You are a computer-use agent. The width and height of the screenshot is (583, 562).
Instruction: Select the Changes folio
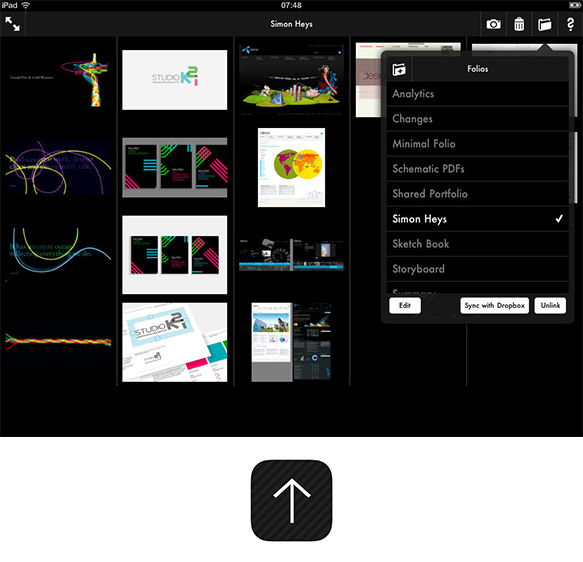coord(477,119)
